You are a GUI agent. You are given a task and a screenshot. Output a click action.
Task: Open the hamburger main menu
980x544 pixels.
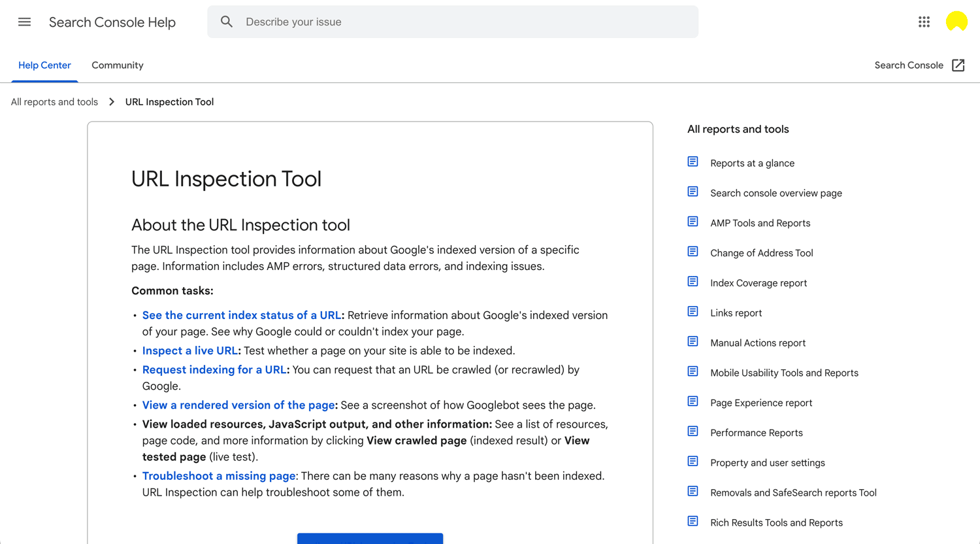pos(24,22)
